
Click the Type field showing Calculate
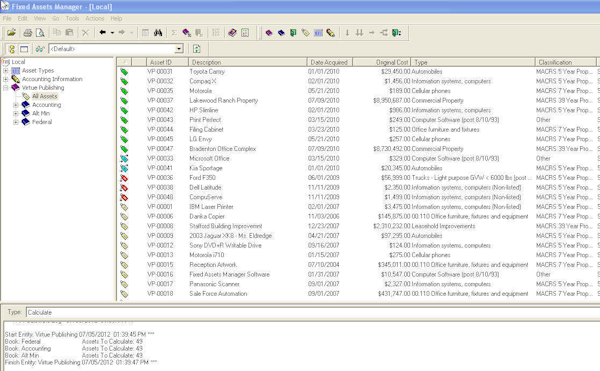tap(313, 312)
